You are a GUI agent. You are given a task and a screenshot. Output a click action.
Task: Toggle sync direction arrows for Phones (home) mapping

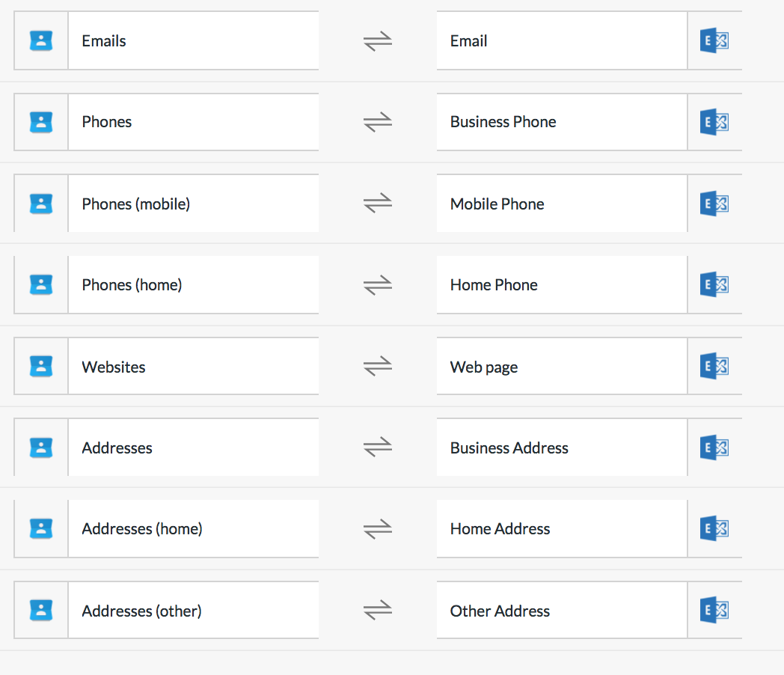coord(378,285)
